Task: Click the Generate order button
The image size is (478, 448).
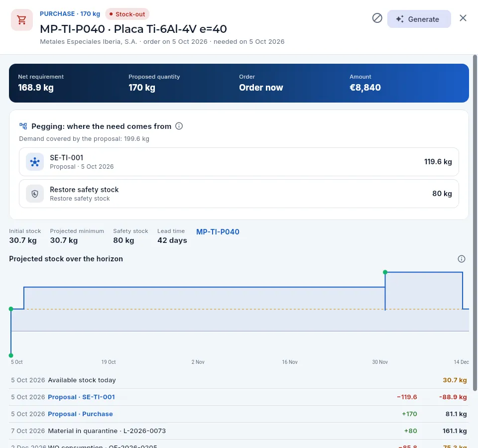Action: (x=419, y=19)
